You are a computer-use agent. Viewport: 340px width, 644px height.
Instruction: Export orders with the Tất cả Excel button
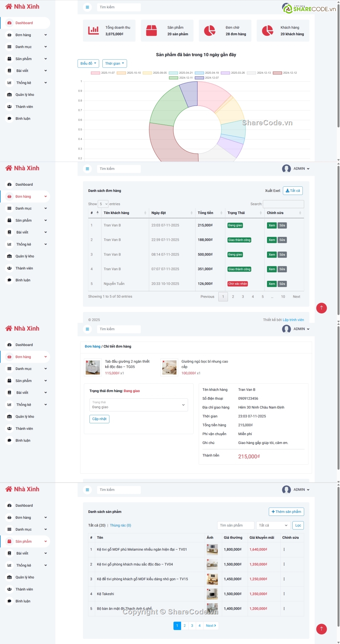pyautogui.click(x=293, y=191)
